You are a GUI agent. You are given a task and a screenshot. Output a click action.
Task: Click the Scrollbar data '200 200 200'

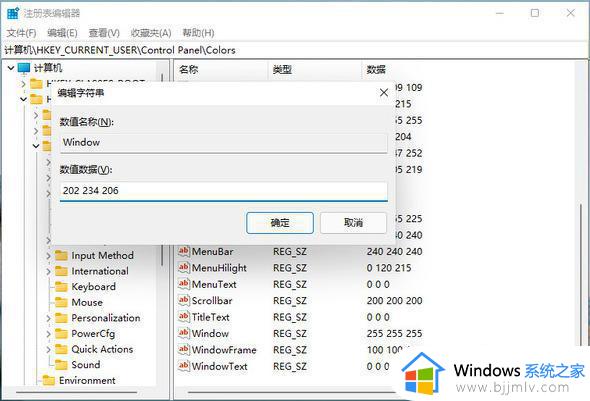tap(394, 301)
